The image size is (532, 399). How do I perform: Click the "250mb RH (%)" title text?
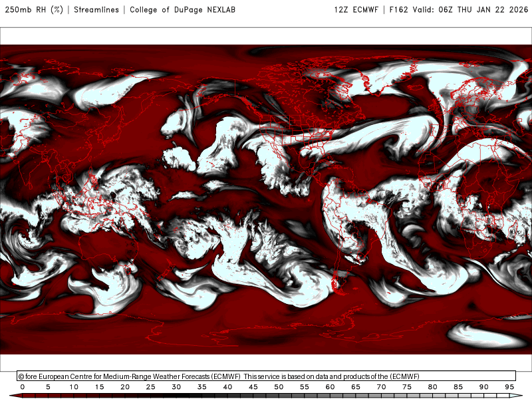point(35,9)
